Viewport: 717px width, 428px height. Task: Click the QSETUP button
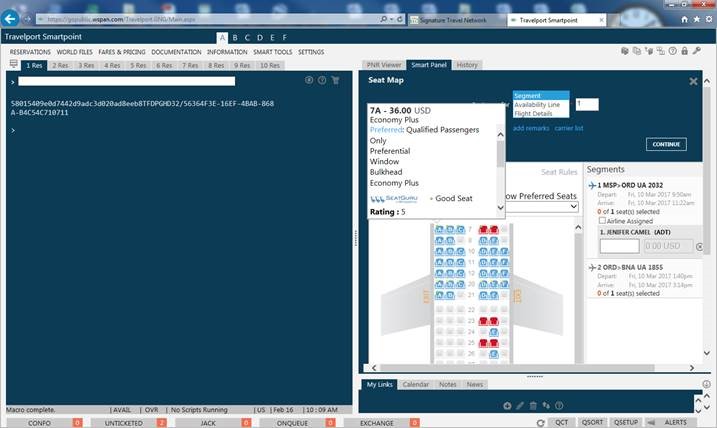[x=626, y=423]
